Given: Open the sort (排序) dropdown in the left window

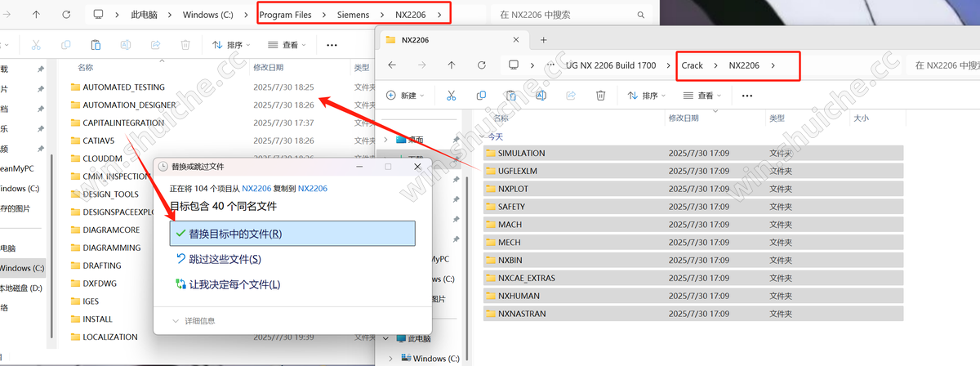Looking at the screenshot, I should coord(230,45).
